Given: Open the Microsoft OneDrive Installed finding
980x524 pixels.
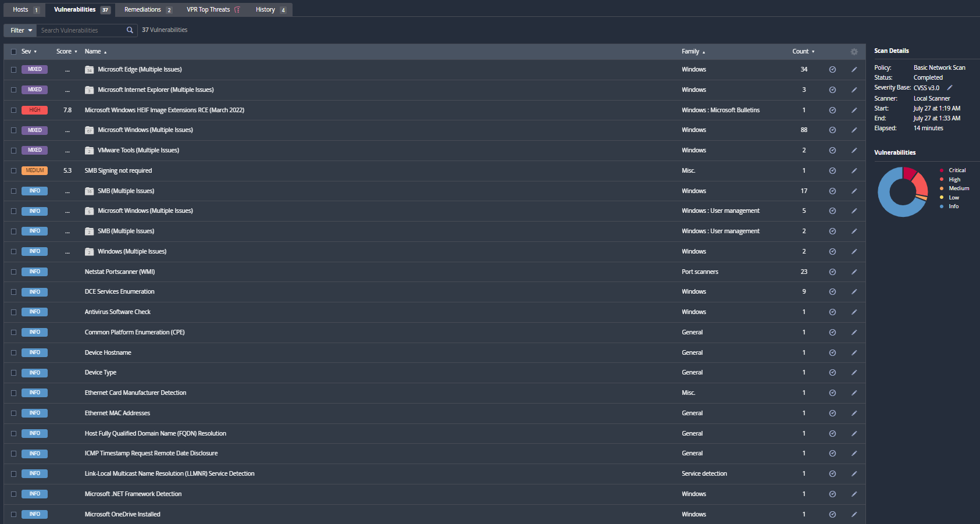Looking at the screenshot, I should pos(122,514).
